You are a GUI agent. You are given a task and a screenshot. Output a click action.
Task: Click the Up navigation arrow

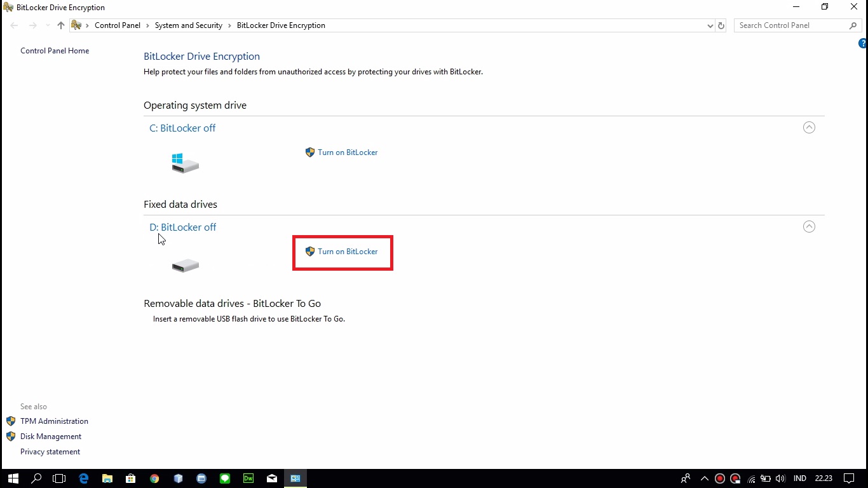click(61, 25)
